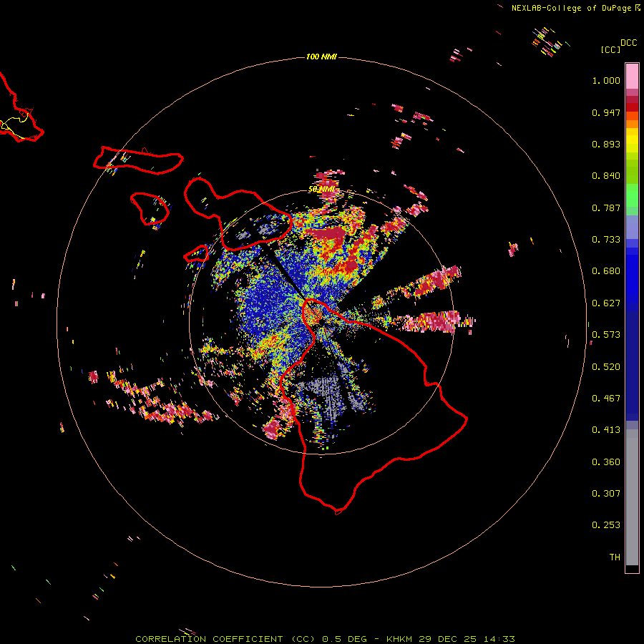Pick the light pink top color bar segment
644x644 pixels.
[x=632, y=77]
